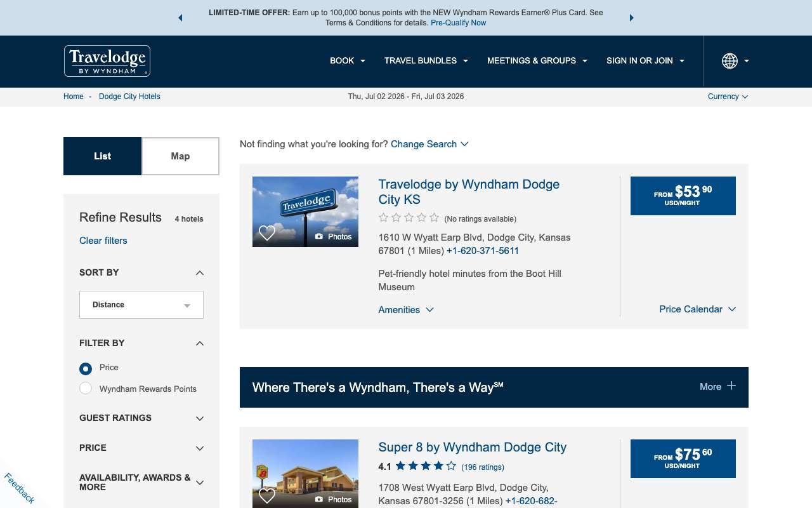812x508 pixels.
Task: Click Super 8 phone number link
Action: [532, 501]
